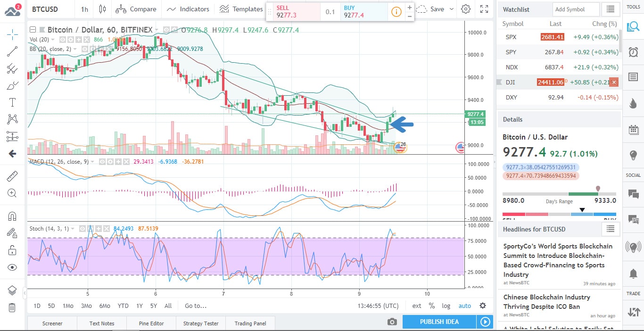
Task: Open the hotlists flame icon
Action: point(633,103)
